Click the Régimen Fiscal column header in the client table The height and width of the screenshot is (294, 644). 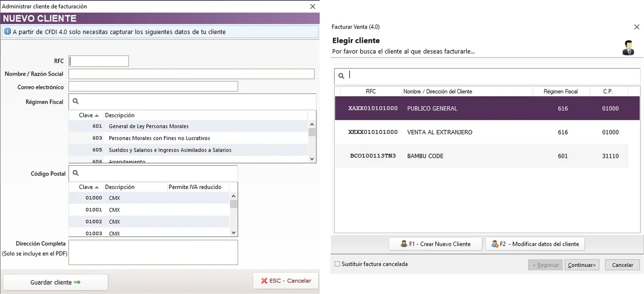coord(561,92)
